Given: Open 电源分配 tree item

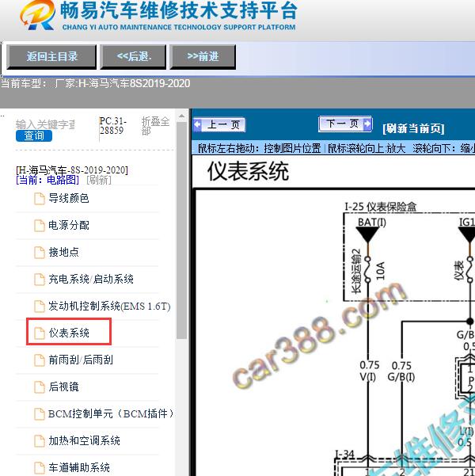Looking at the screenshot, I should pyautogui.click(x=69, y=225).
